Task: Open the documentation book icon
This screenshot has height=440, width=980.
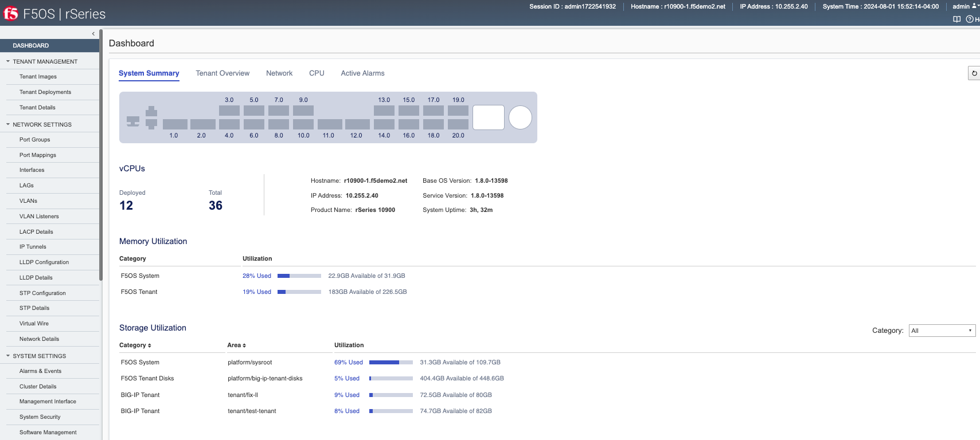Action: pos(956,19)
